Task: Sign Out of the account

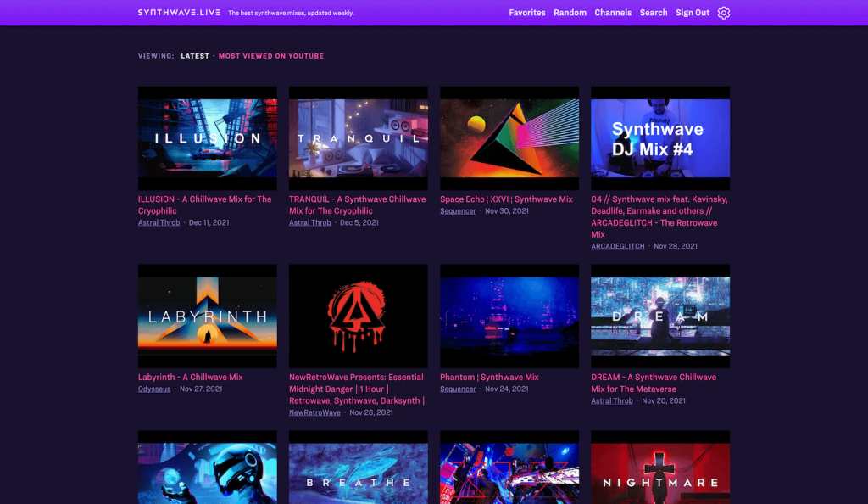Action: click(692, 13)
